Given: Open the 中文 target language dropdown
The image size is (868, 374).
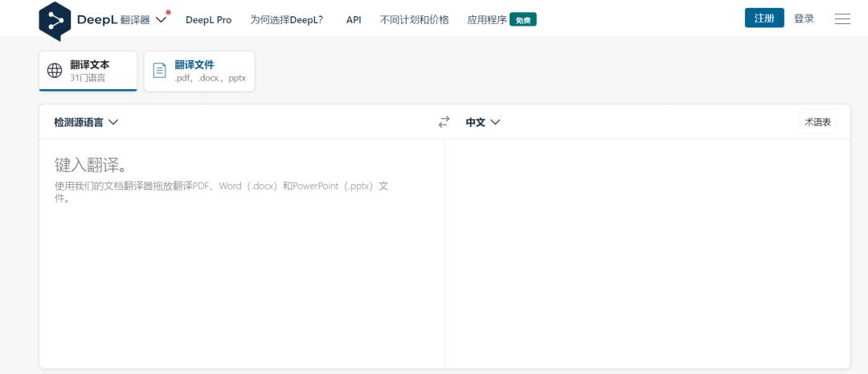Looking at the screenshot, I should click(x=483, y=122).
